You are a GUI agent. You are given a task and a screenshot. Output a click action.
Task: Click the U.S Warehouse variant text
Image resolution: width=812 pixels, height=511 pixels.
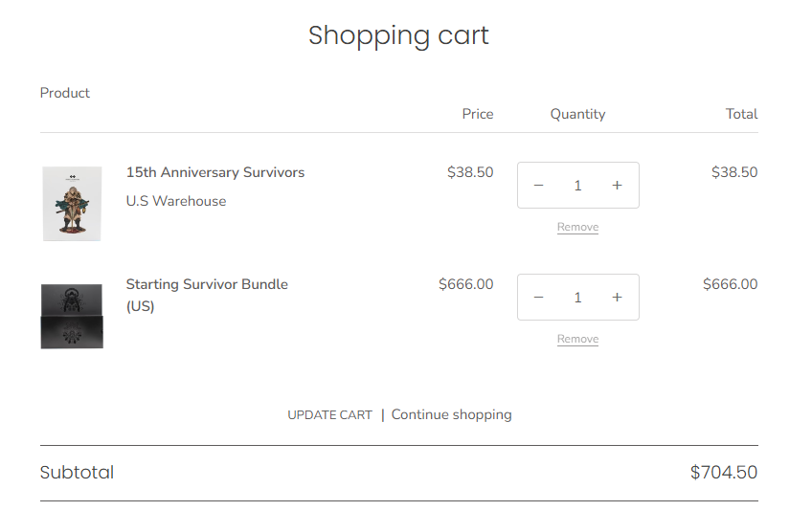(176, 202)
